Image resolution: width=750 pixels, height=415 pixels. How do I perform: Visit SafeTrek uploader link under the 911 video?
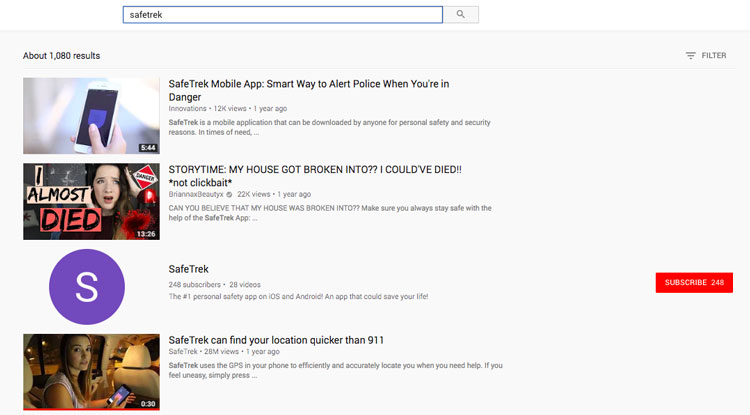pyautogui.click(x=183, y=351)
